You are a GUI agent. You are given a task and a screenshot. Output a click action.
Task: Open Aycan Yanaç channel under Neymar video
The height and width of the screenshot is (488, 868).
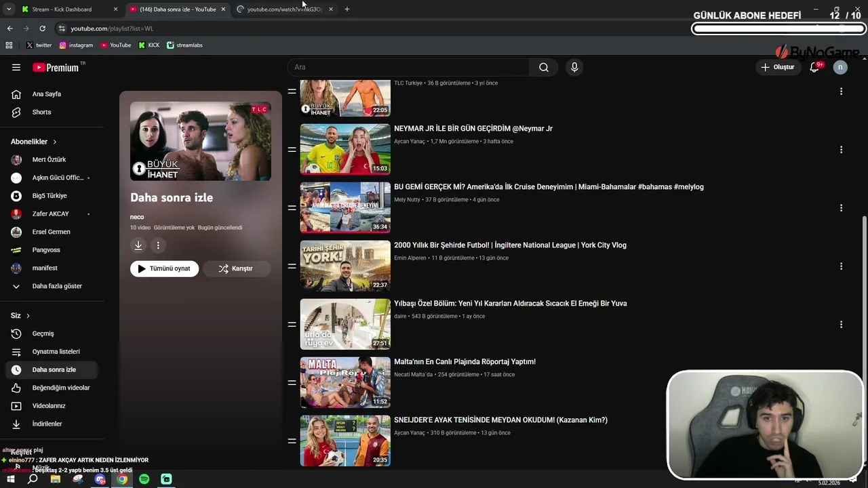pyautogui.click(x=409, y=142)
